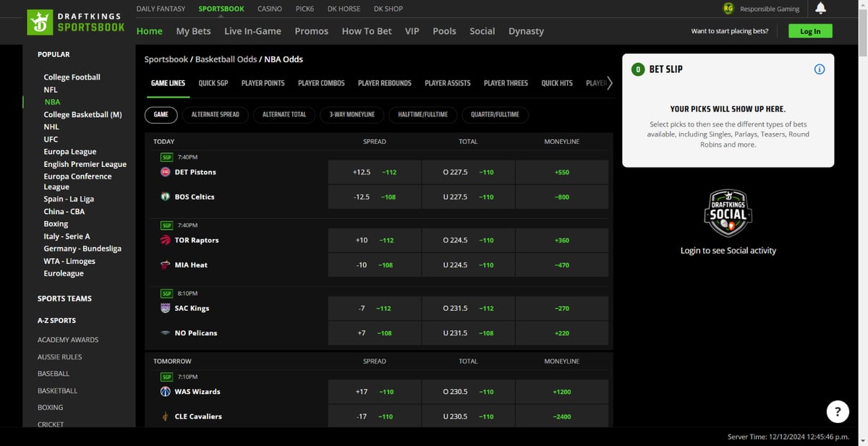Click the DET Pistons team logo
This screenshot has height=446, width=868.
166,172
